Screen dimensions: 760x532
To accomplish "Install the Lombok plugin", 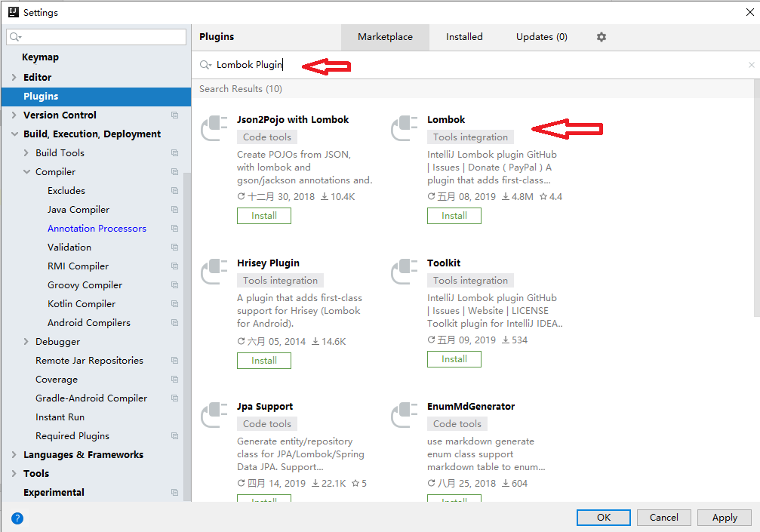I will (454, 216).
